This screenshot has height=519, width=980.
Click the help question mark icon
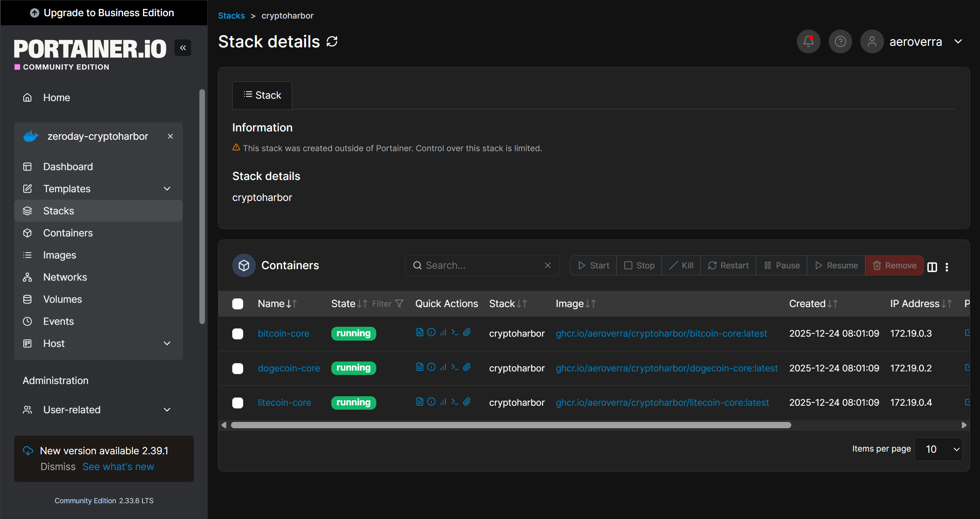[840, 41]
